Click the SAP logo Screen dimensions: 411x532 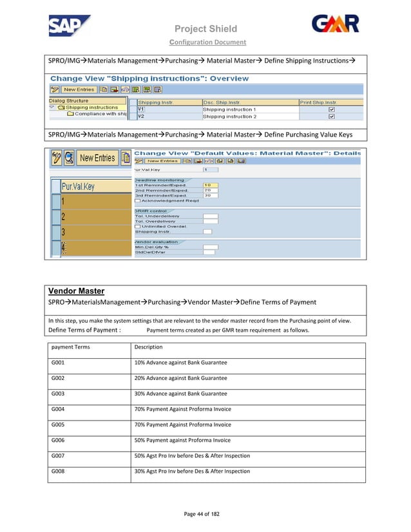coord(69,26)
